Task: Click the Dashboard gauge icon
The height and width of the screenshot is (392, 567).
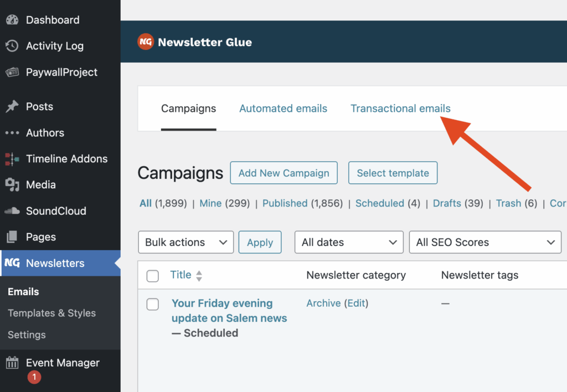Action: click(x=12, y=20)
